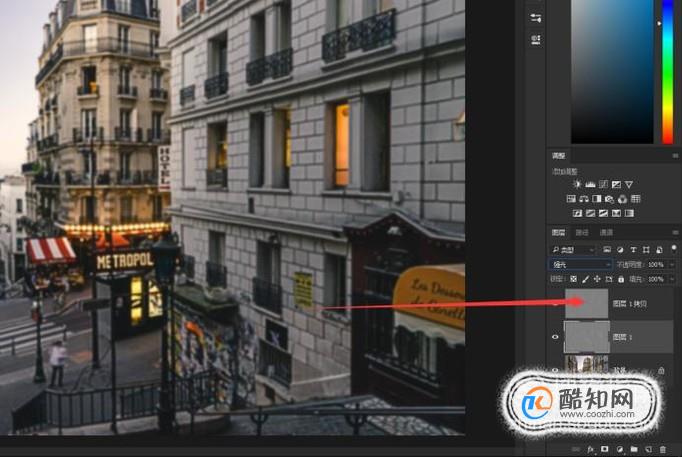682x457 pixels.
Task: Click the 图层 1 拷贝 layer name
Action: [629, 304]
